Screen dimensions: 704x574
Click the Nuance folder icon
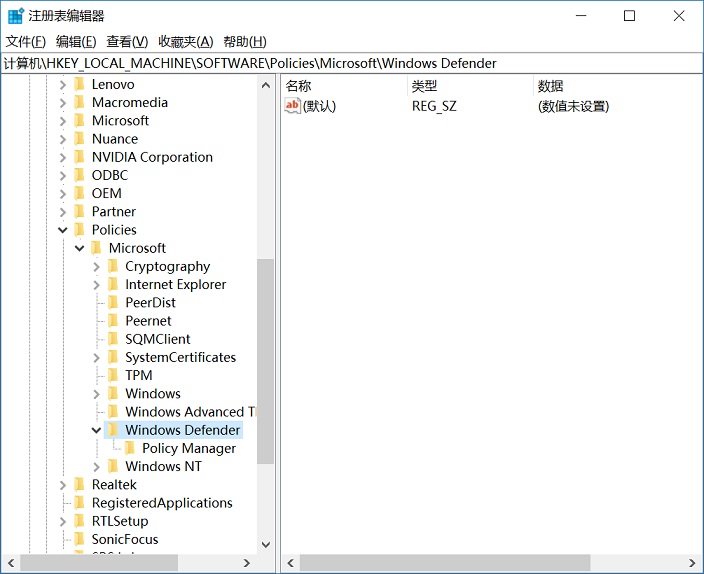pos(79,139)
